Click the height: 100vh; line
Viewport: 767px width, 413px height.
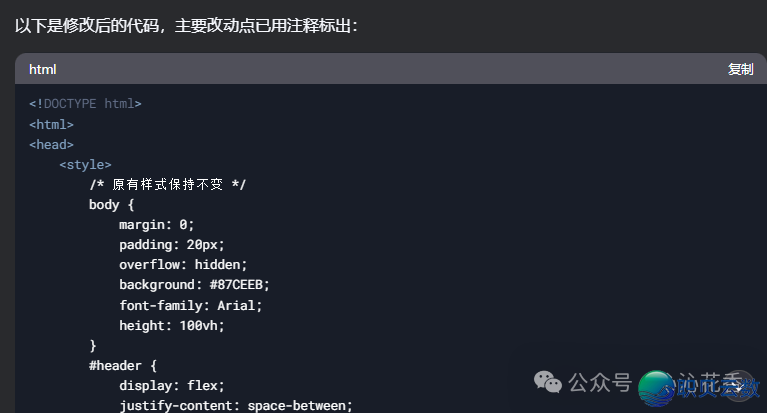172,325
